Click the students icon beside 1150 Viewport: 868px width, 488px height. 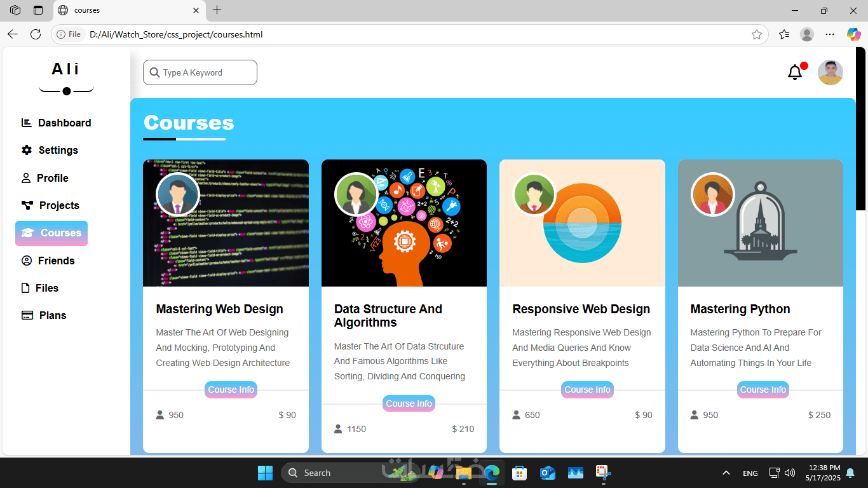[338, 429]
